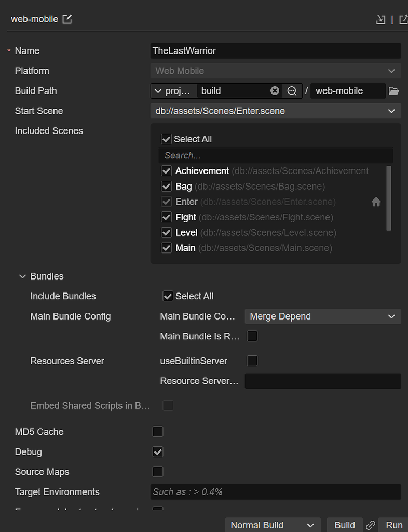The width and height of the screenshot is (408, 532).
Task: Collapse the Bundles section
Action: point(22,276)
